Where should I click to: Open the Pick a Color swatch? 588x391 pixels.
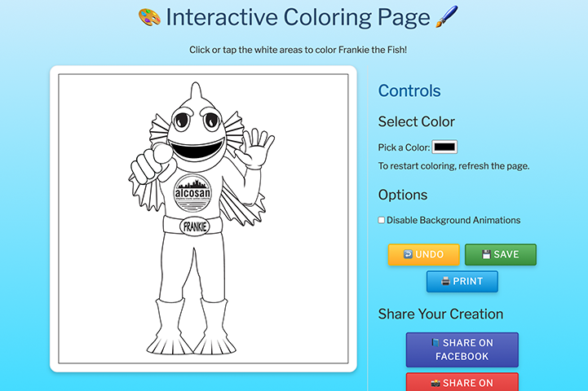click(x=444, y=147)
